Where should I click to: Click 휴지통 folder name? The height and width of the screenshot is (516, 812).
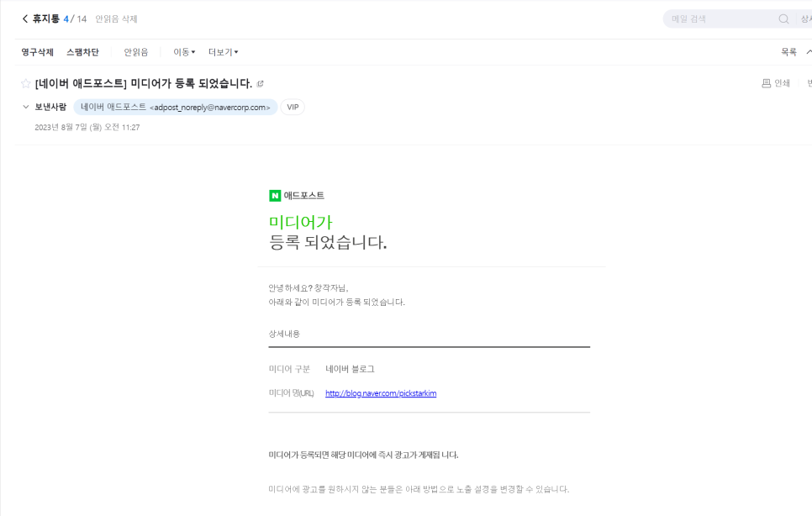(45, 19)
